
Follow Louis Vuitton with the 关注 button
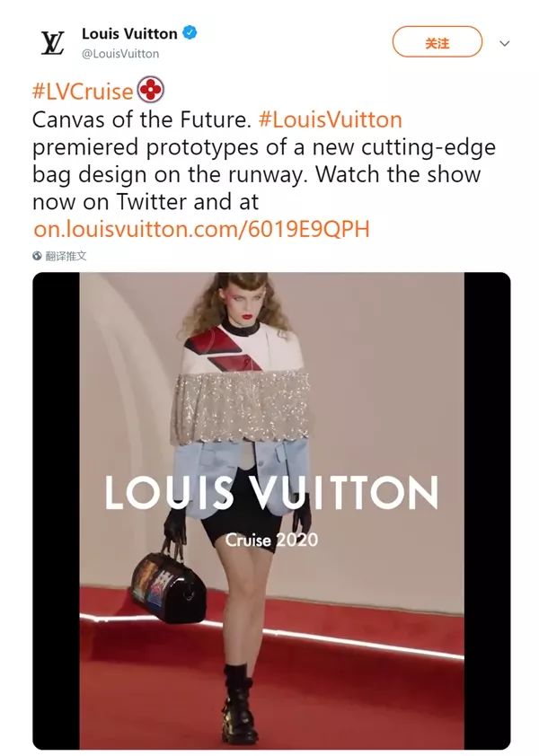pyautogui.click(x=437, y=42)
